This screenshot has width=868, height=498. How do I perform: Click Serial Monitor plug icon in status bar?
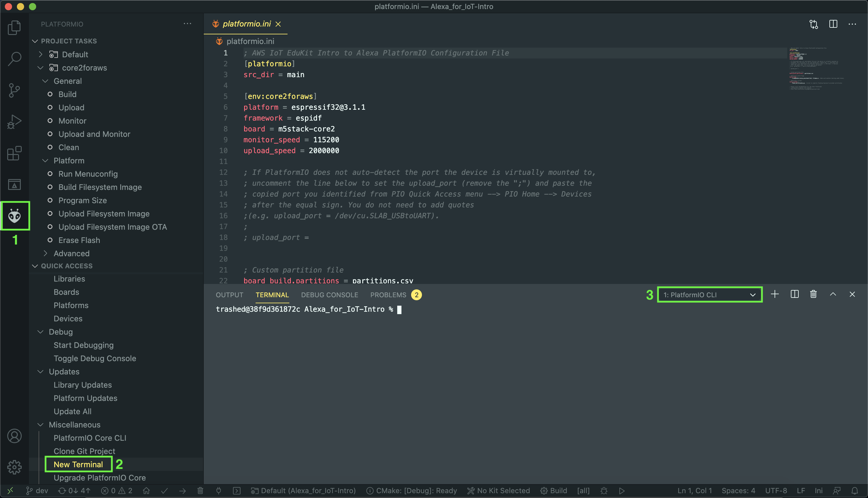point(219,491)
